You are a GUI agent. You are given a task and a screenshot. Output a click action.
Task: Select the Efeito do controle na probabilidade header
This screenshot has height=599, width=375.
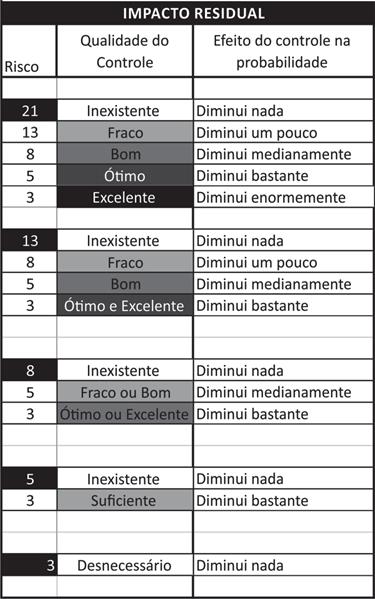pos(283,51)
